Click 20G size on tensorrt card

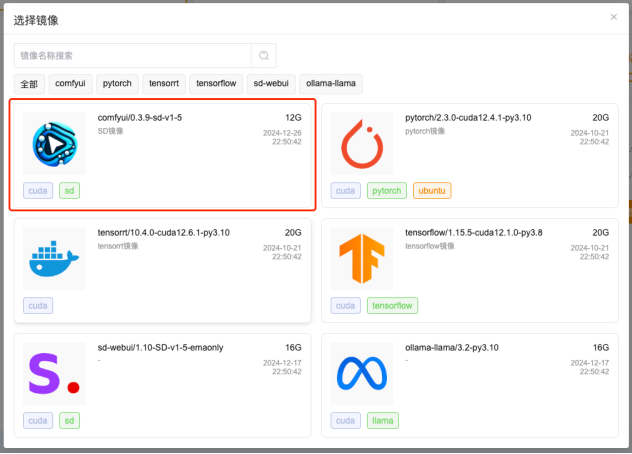tap(293, 233)
